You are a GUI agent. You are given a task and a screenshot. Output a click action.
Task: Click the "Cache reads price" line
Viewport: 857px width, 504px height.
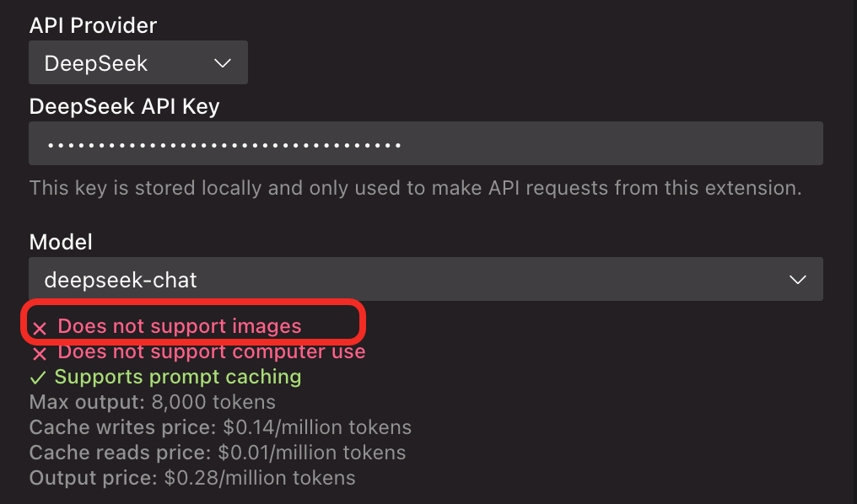[x=217, y=453]
